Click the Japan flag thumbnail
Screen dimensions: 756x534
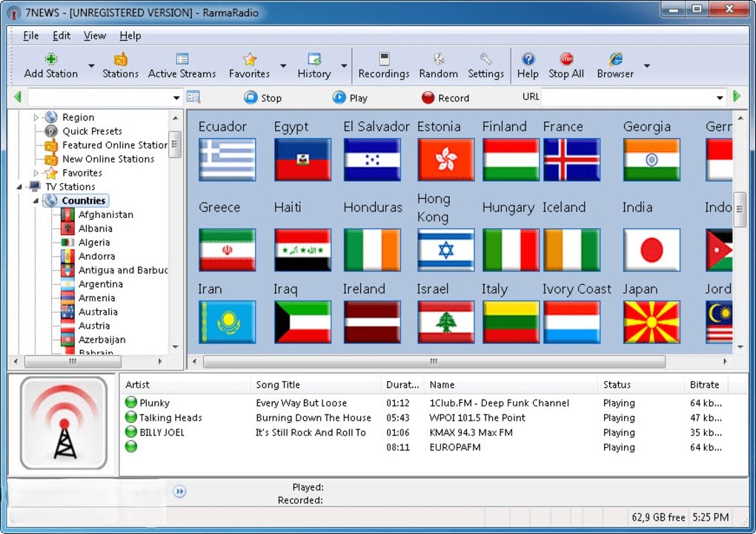[x=651, y=250]
